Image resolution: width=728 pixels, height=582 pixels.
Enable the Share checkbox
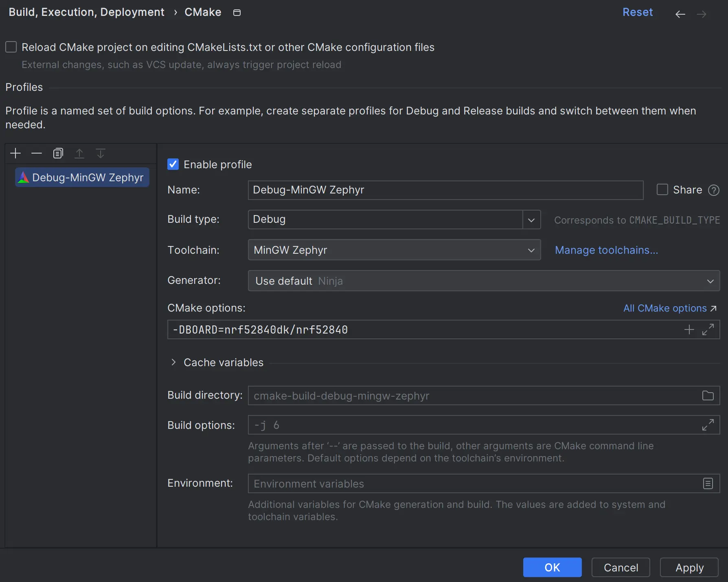[662, 190]
